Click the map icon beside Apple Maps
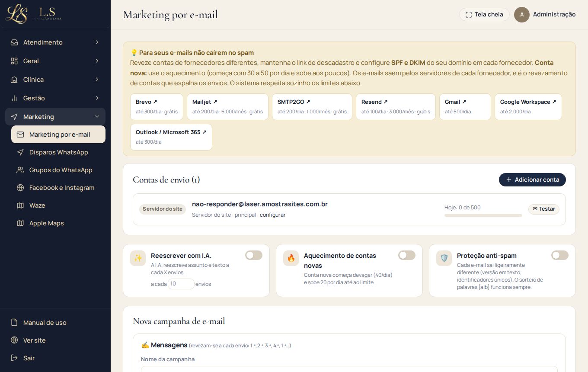This screenshot has width=588, height=372. pos(20,223)
